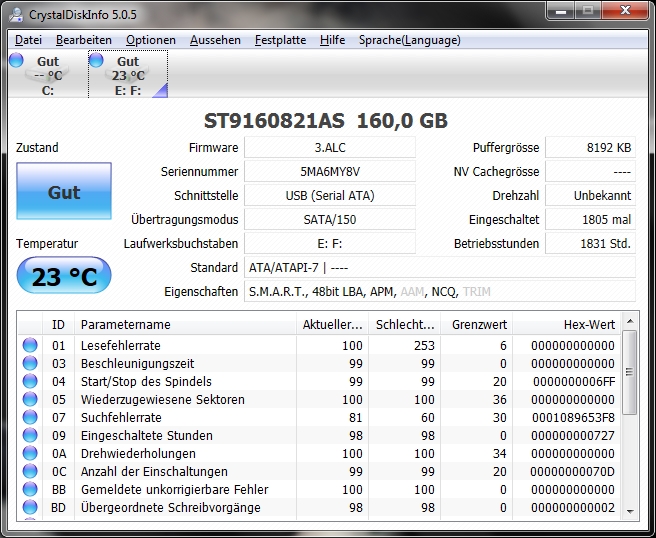Click the status icon for Wiederzugewiesene Sektoren
Screen dimensions: 656x538
coord(30,399)
